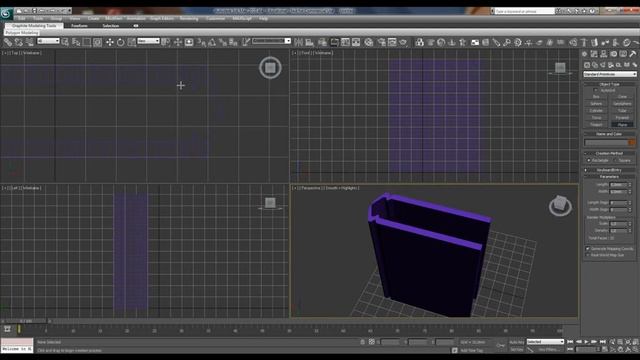Click the Box primitive button
Screen dimensions: 640x360
[596, 97]
